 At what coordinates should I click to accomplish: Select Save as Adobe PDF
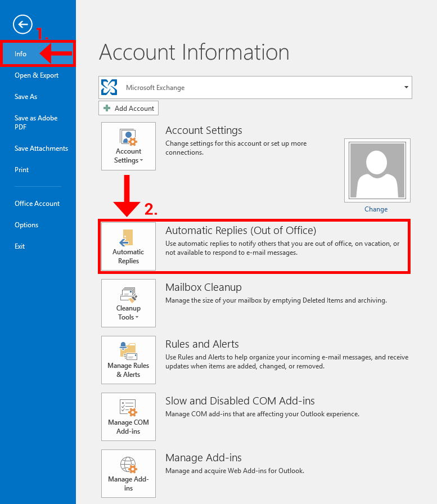coord(36,122)
